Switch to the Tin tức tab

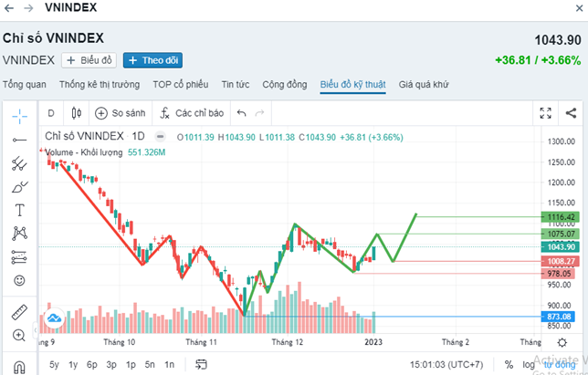pos(236,84)
